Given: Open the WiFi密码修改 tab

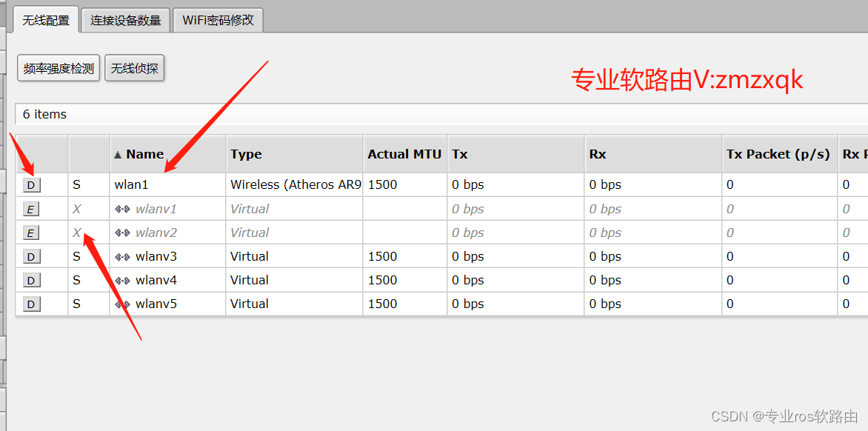Looking at the screenshot, I should pyautogui.click(x=218, y=21).
